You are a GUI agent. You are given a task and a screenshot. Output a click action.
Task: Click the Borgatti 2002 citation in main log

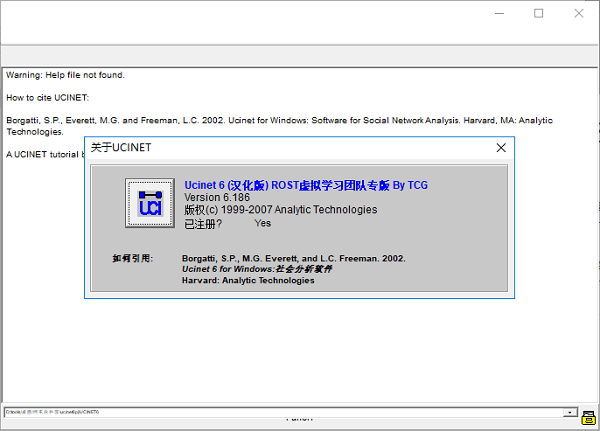(x=279, y=126)
